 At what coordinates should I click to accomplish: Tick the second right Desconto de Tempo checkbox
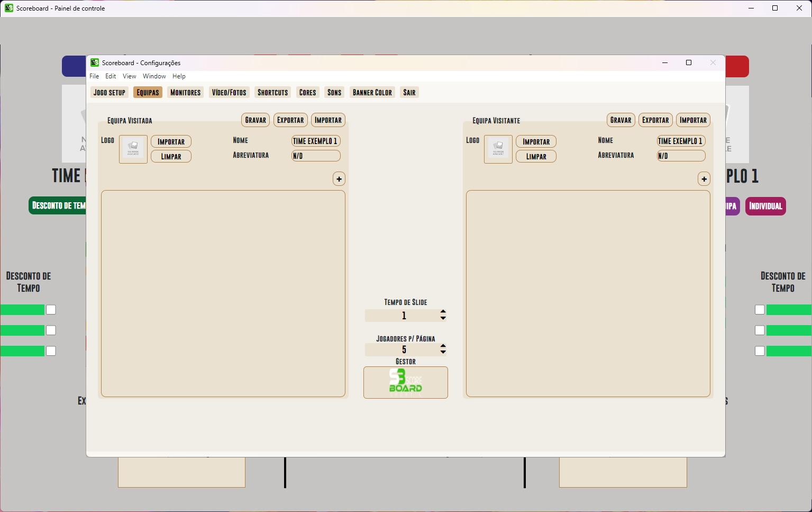coord(760,330)
